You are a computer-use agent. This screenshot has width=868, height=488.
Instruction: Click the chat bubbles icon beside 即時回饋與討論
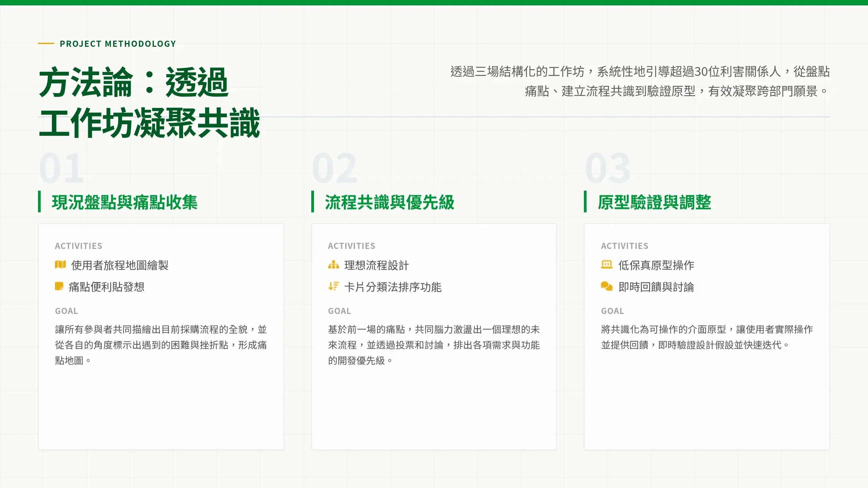607,286
